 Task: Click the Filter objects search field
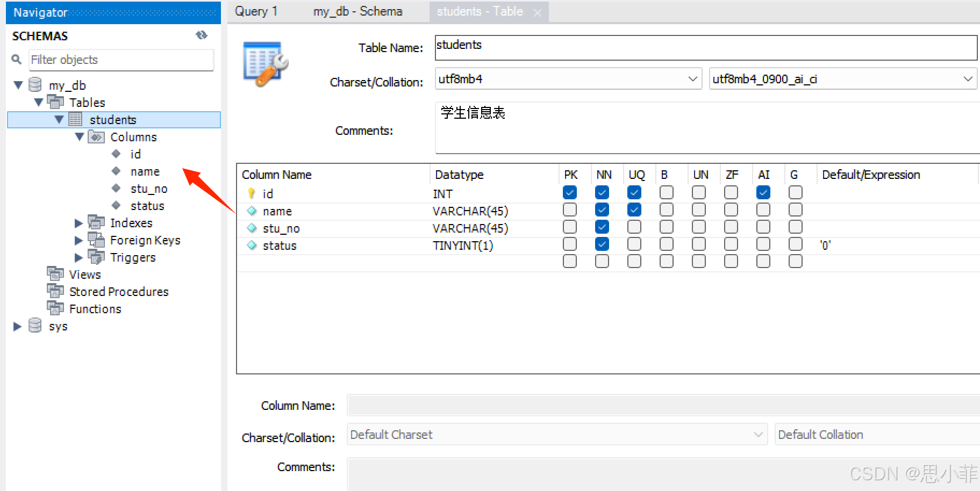121,60
